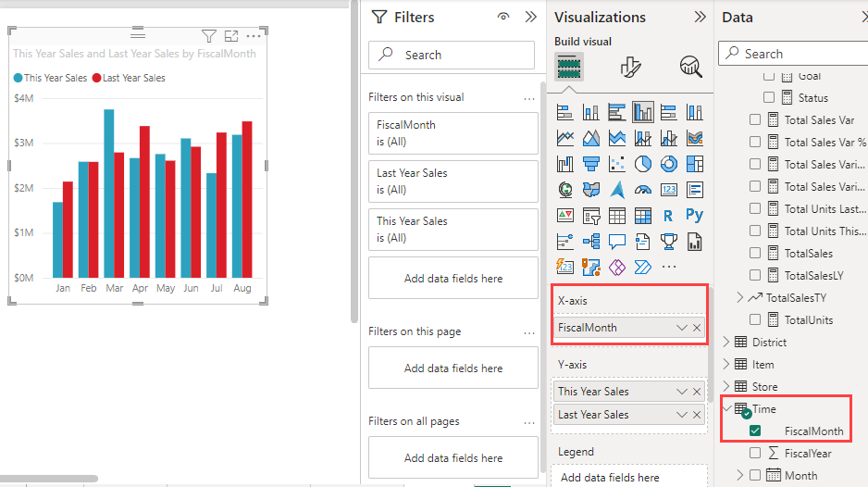868x487 pixels.
Task: Remove Last Year Sales from Y-axis
Action: tap(697, 415)
